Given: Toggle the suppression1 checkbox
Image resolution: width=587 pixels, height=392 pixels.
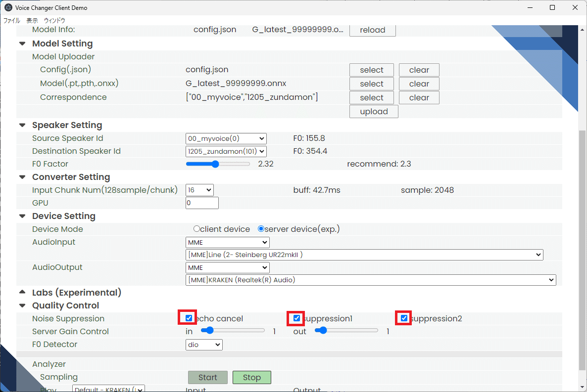Looking at the screenshot, I should [x=296, y=318].
